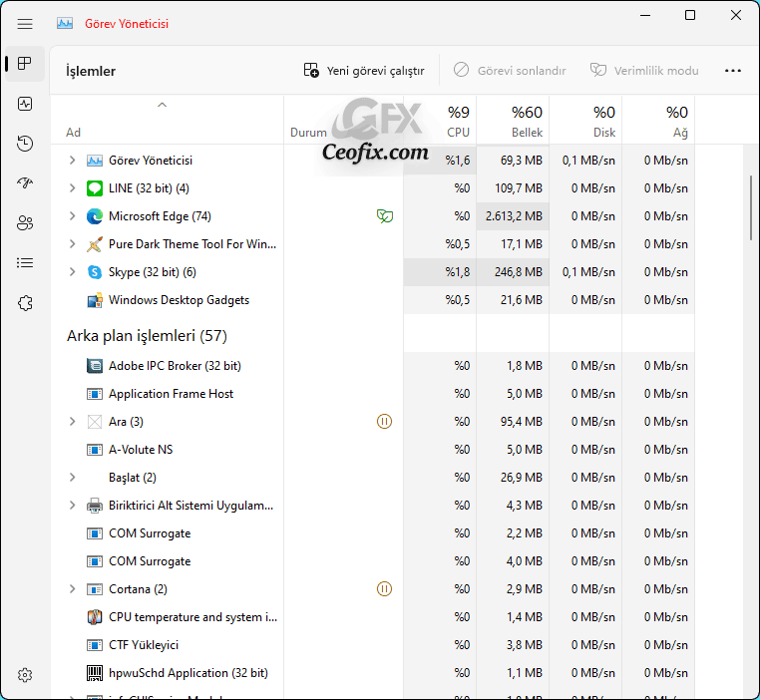Image resolution: width=760 pixels, height=700 pixels.
Task: Click the suspended pause icon on the Ara row
Action: point(384,422)
